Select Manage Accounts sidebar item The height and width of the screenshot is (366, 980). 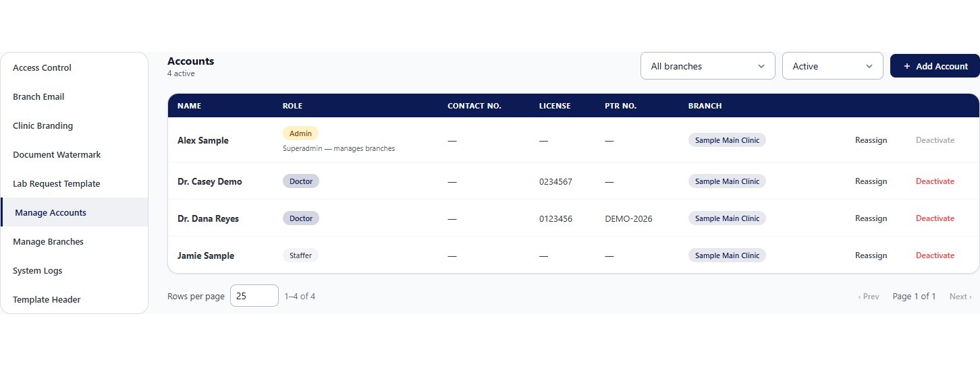click(x=74, y=212)
